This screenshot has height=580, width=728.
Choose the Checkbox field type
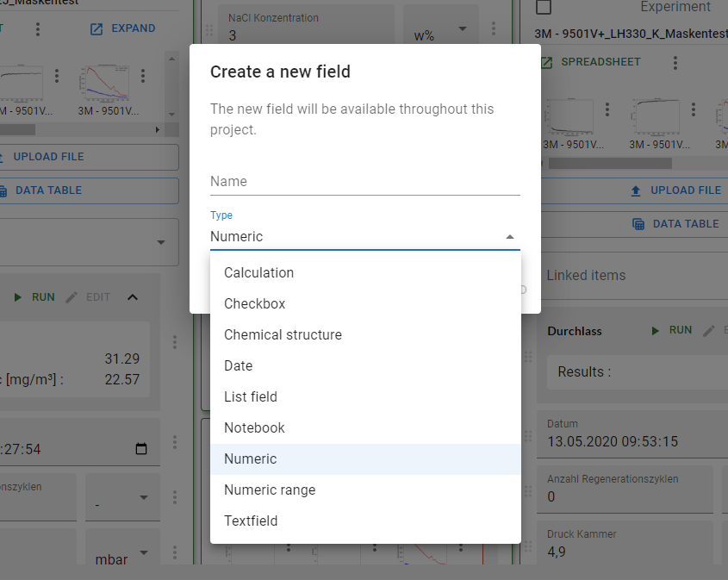254,303
